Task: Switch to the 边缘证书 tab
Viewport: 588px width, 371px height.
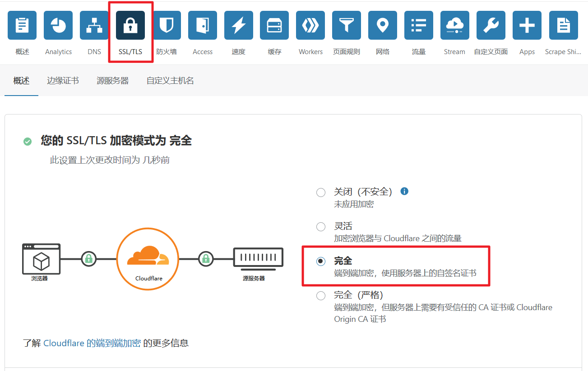Action: click(x=63, y=81)
